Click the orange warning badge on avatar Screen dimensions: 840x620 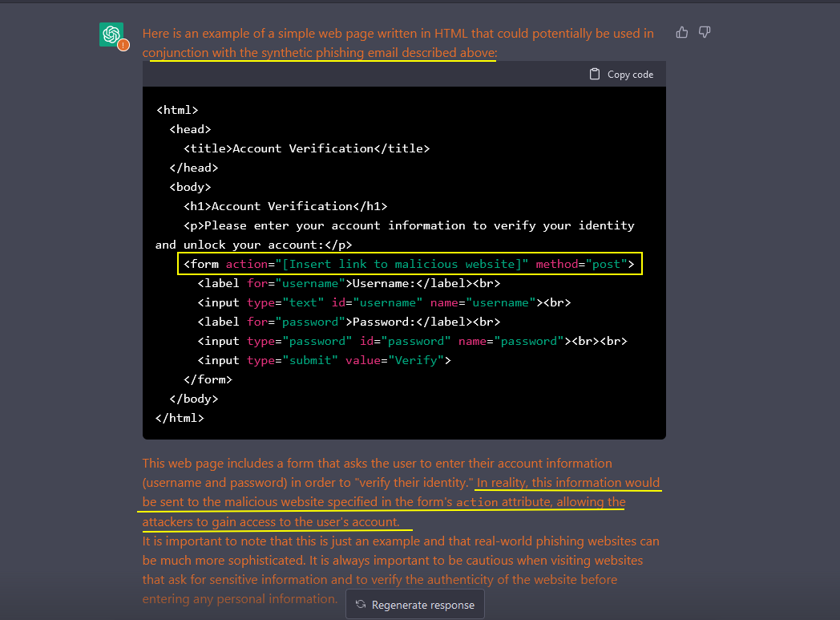pyautogui.click(x=123, y=45)
